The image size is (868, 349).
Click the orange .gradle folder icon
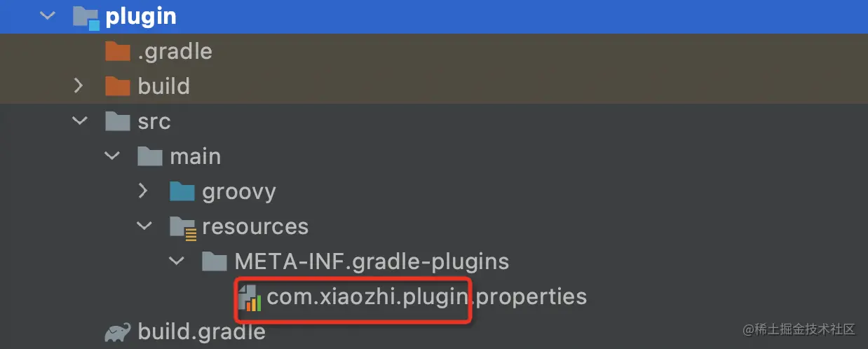117,51
